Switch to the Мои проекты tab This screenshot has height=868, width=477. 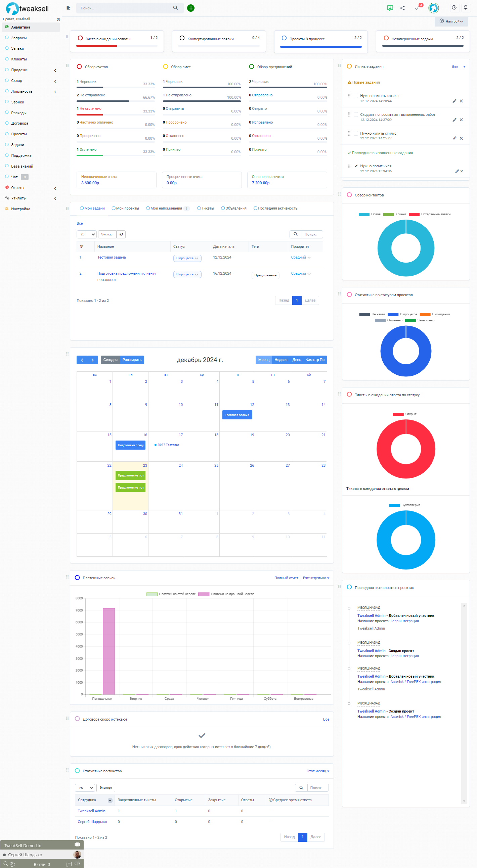[x=125, y=208]
